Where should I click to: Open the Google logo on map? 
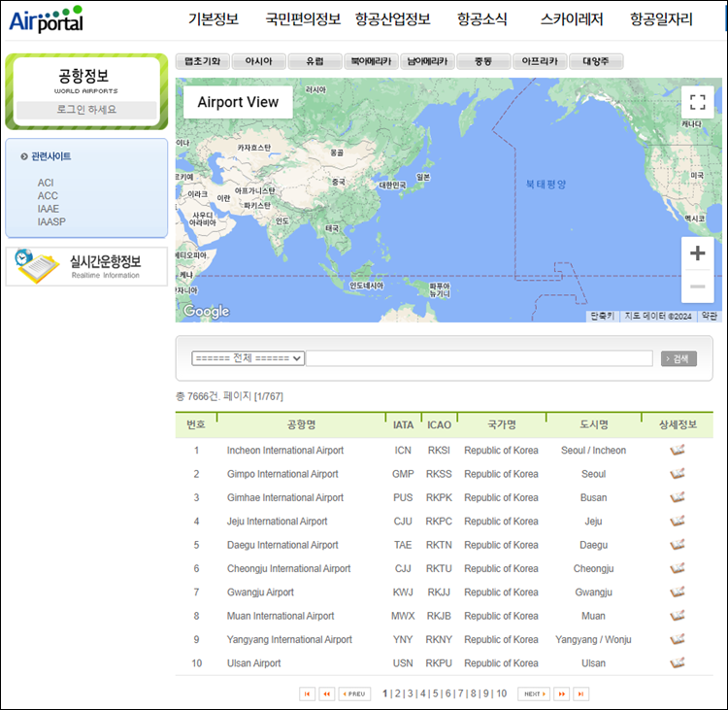click(x=206, y=311)
